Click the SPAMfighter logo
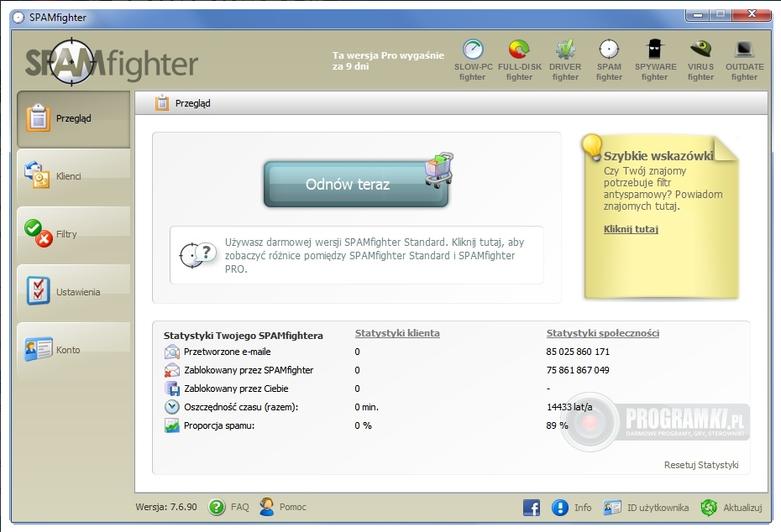 coord(111,62)
